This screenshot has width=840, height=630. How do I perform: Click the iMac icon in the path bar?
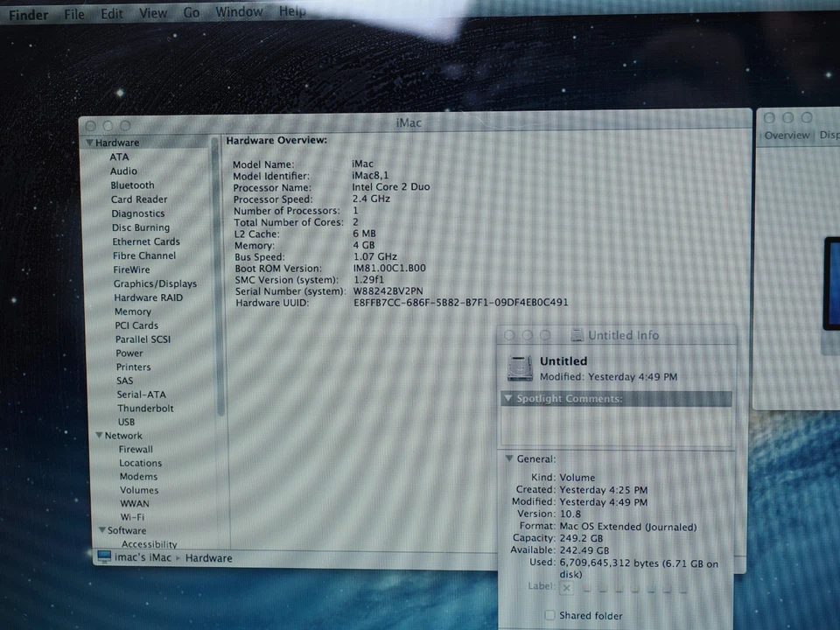[x=105, y=557]
